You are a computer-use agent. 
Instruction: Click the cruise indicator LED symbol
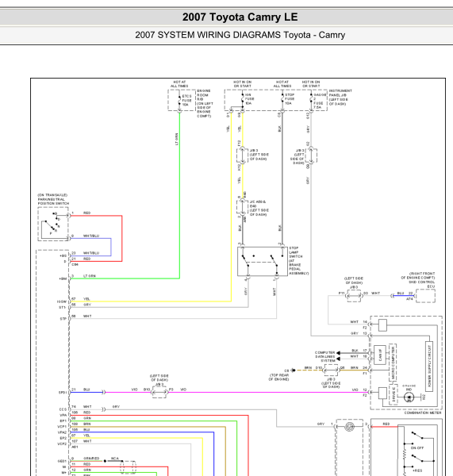point(409,397)
